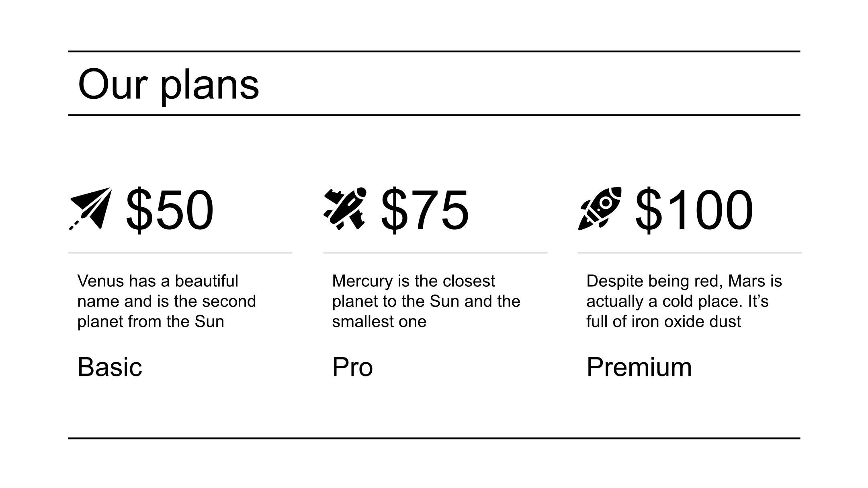Select the black line below the title

click(434, 115)
